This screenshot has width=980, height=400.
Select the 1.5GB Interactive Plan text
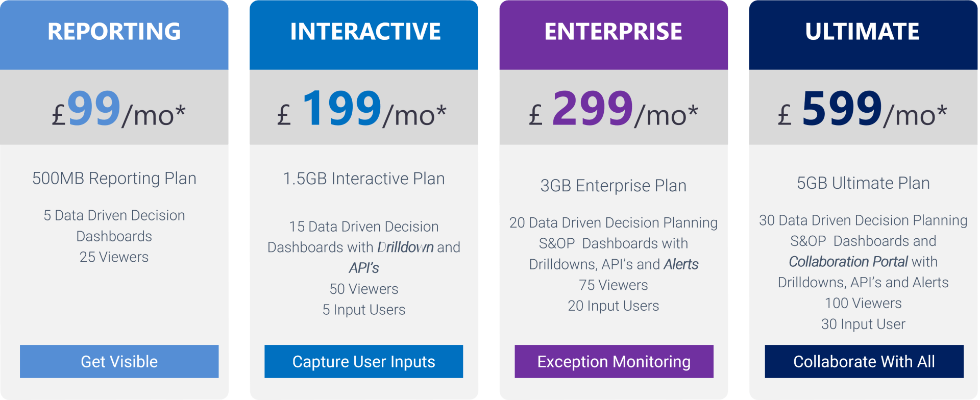point(364,179)
